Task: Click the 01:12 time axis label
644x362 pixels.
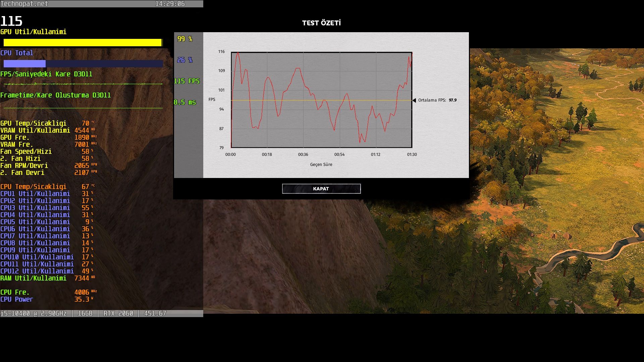Action: click(375, 155)
